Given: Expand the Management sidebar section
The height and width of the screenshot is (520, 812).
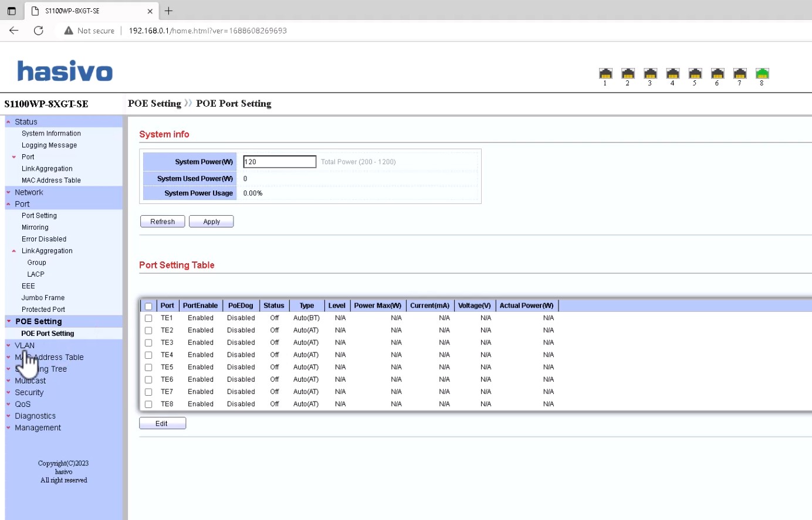Looking at the screenshot, I should [x=38, y=428].
